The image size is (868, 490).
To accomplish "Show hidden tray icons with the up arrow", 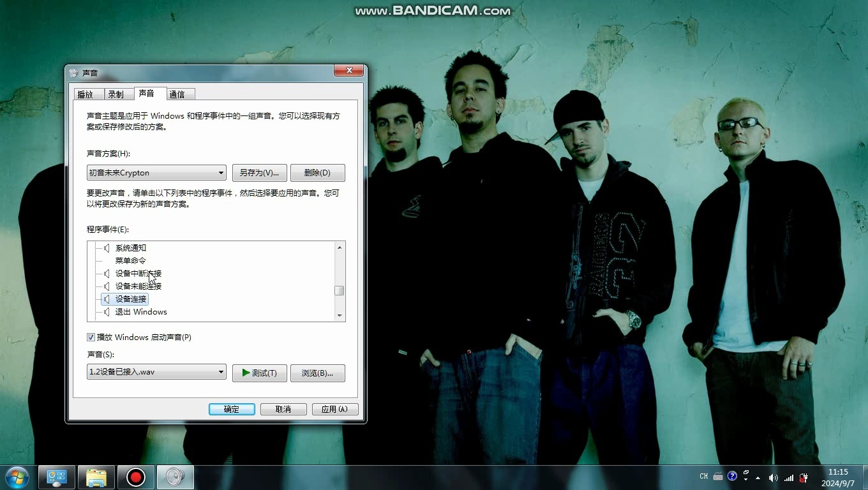I will 758,477.
